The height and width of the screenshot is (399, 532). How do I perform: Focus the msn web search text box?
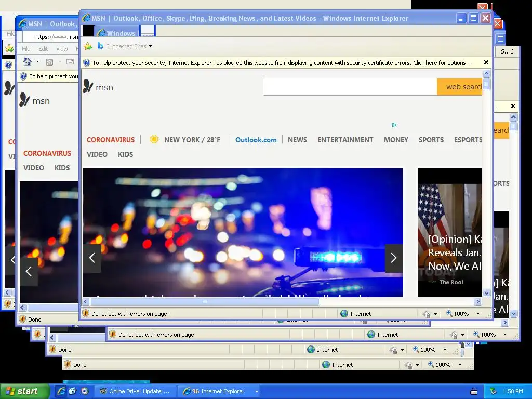pos(350,87)
